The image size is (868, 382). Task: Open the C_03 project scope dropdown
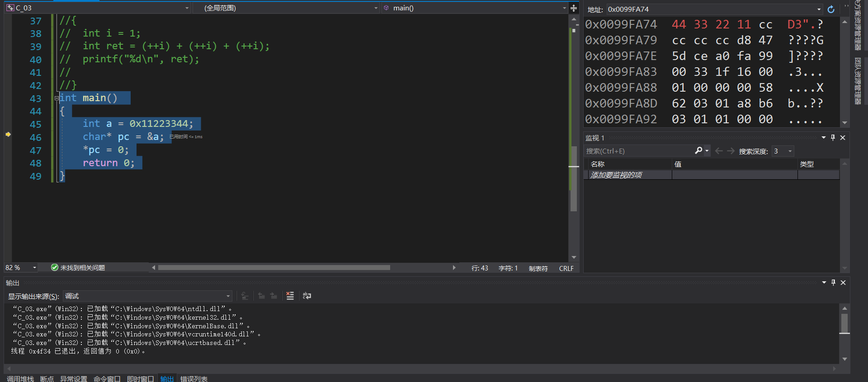187,8
